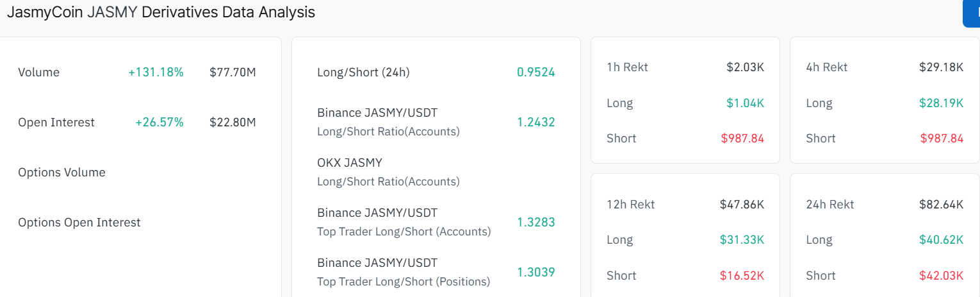Select the $22.80M Open Interest value
This screenshot has width=980, height=297.
tap(233, 123)
